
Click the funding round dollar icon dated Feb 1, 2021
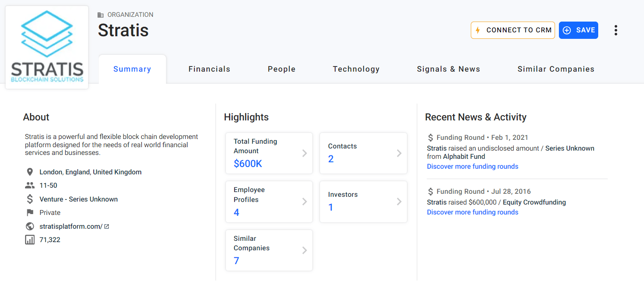[x=430, y=137]
